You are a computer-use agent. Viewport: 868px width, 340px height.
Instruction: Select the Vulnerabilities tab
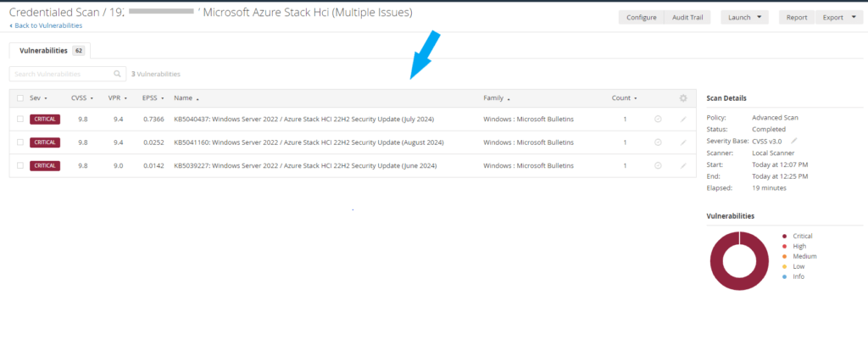(50, 50)
